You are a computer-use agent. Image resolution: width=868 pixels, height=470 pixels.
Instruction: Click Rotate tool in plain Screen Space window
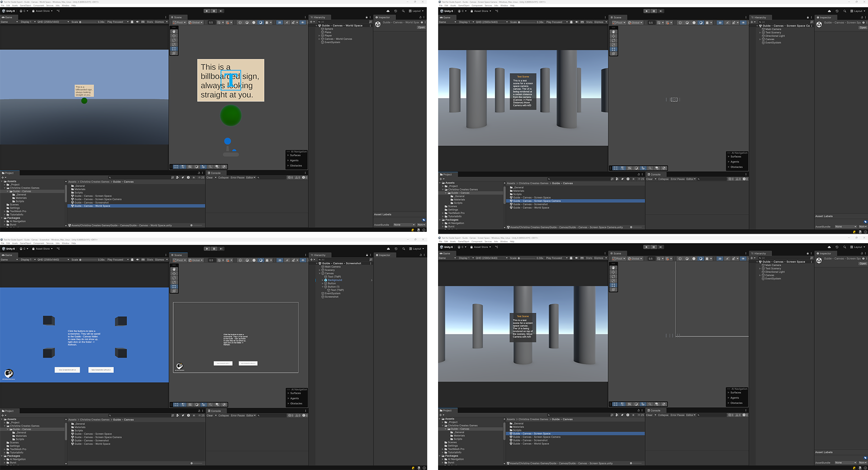click(613, 277)
